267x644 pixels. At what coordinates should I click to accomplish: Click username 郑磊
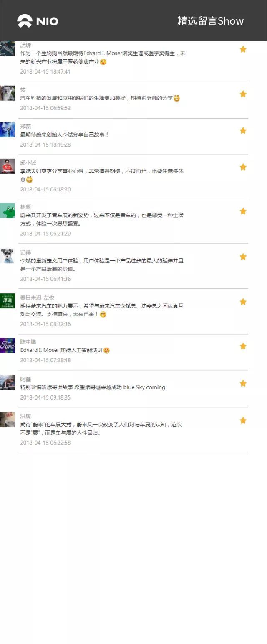click(x=25, y=126)
